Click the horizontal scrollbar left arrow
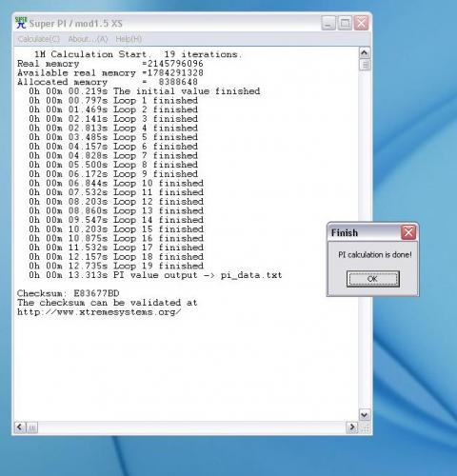Viewport: 457px width, 476px height. pos(20,427)
